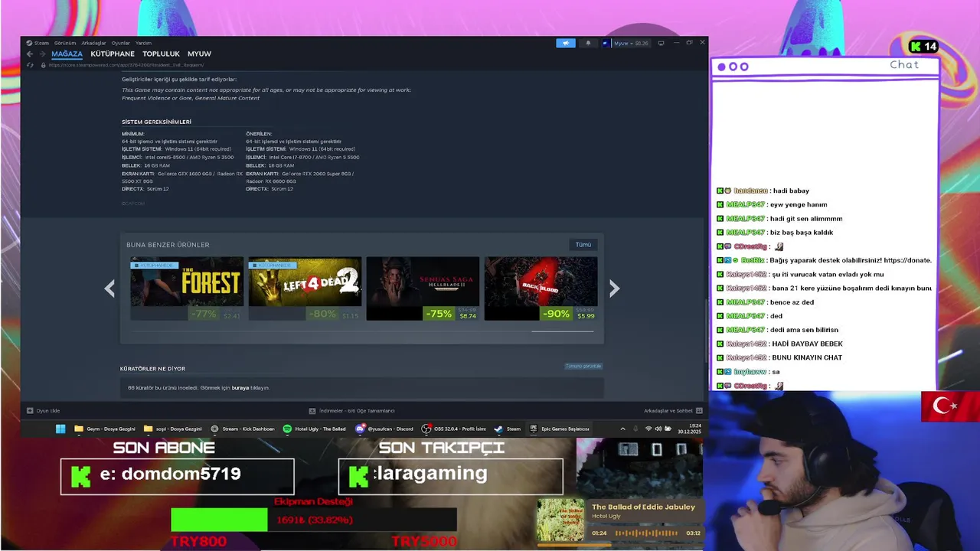This screenshot has height=551, width=980.
Task: Click the Friends chat icon in Steam footer
Action: pos(699,411)
